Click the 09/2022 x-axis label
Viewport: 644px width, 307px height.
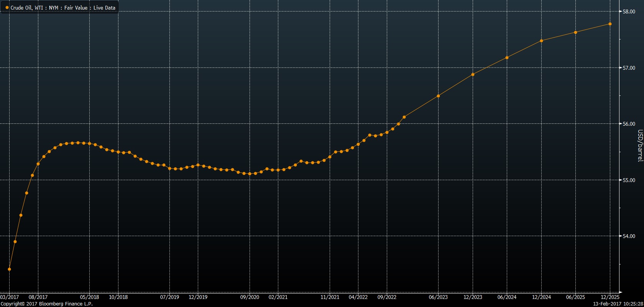[387, 297]
